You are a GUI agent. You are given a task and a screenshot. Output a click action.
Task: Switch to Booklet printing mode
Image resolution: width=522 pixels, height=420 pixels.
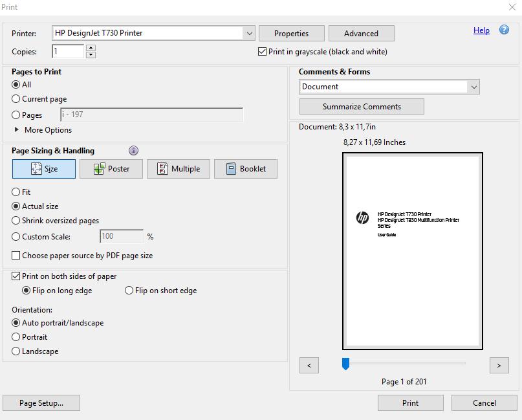point(246,169)
